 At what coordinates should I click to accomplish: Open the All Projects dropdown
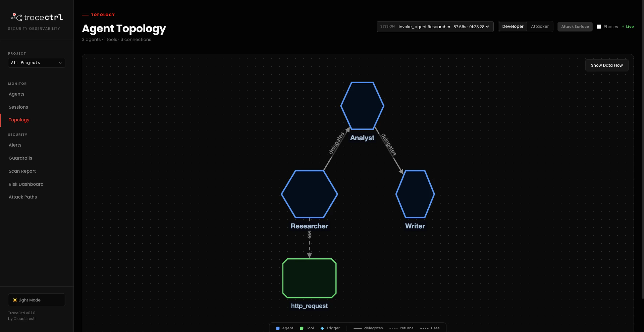pyautogui.click(x=37, y=63)
